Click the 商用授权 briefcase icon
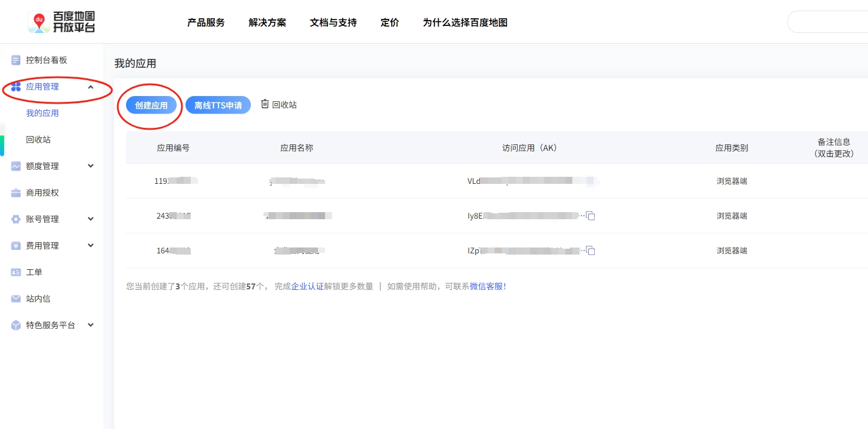The width and height of the screenshot is (868, 429). (x=16, y=193)
